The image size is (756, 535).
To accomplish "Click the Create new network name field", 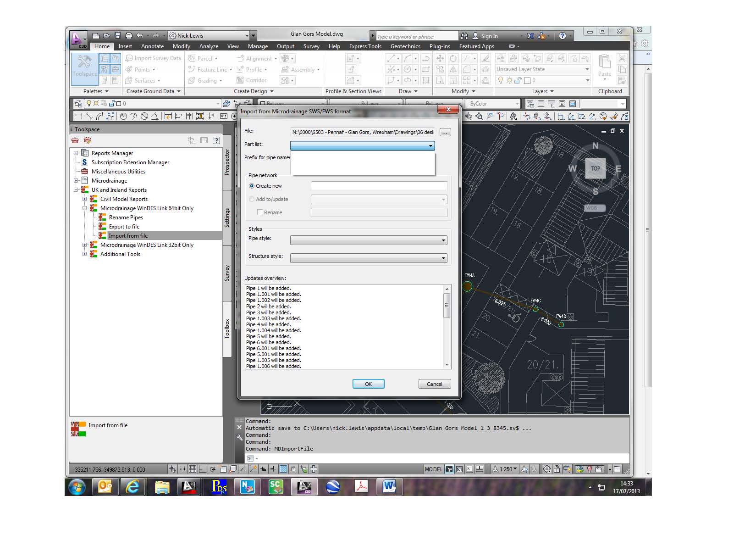I will point(379,186).
